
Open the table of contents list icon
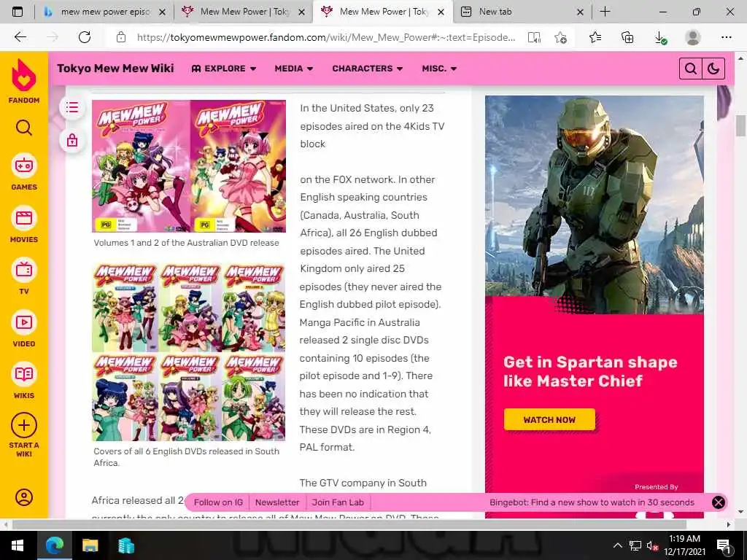[72, 107]
